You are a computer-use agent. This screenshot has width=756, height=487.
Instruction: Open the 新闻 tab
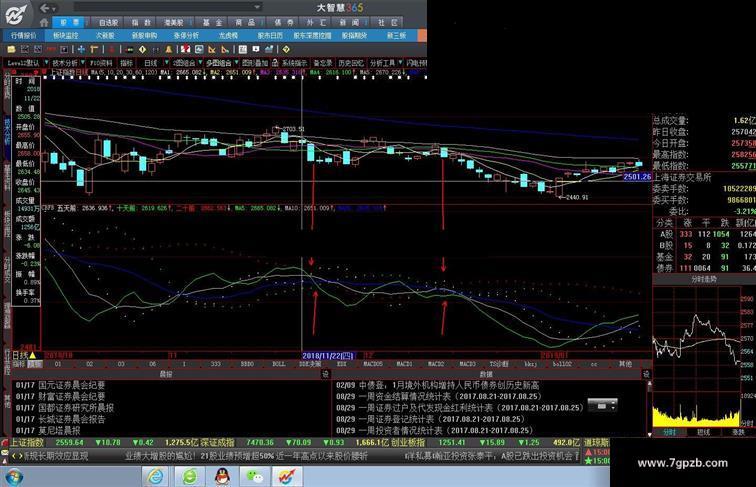coord(349,22)
